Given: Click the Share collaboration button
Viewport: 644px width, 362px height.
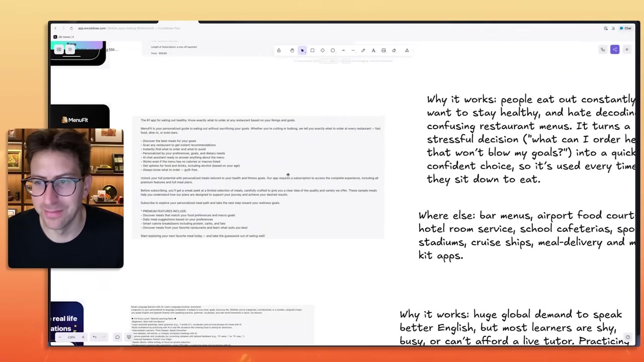Looking at the screenshot, I should 615,49.
